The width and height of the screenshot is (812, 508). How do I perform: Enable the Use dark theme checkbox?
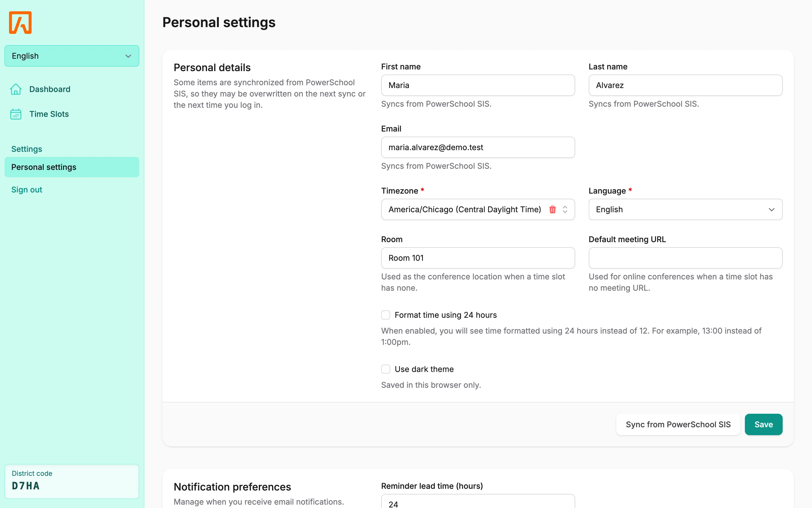(x=385, y=369)
